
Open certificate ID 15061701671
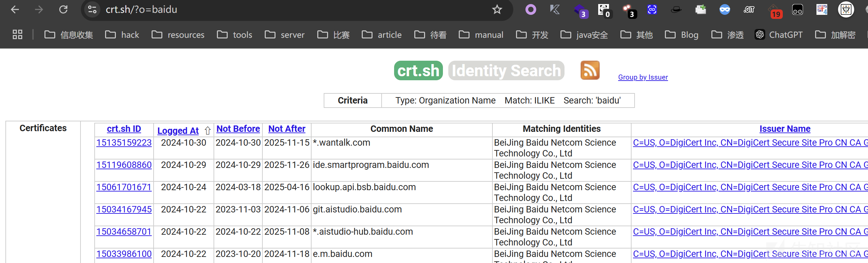click(x=124, y=187)
